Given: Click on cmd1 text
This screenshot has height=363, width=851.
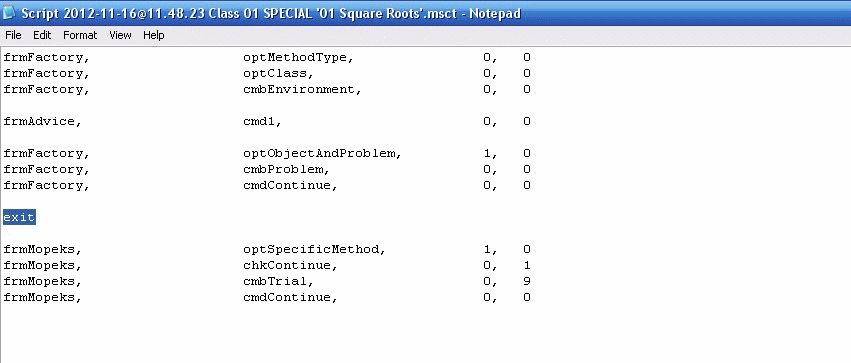Looking at the screenshot, I should click(262, 122).
